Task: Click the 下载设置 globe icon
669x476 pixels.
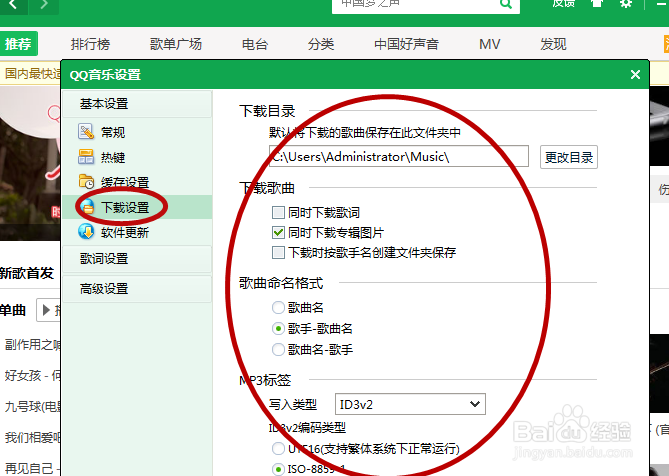Action: tap(87, 207)
